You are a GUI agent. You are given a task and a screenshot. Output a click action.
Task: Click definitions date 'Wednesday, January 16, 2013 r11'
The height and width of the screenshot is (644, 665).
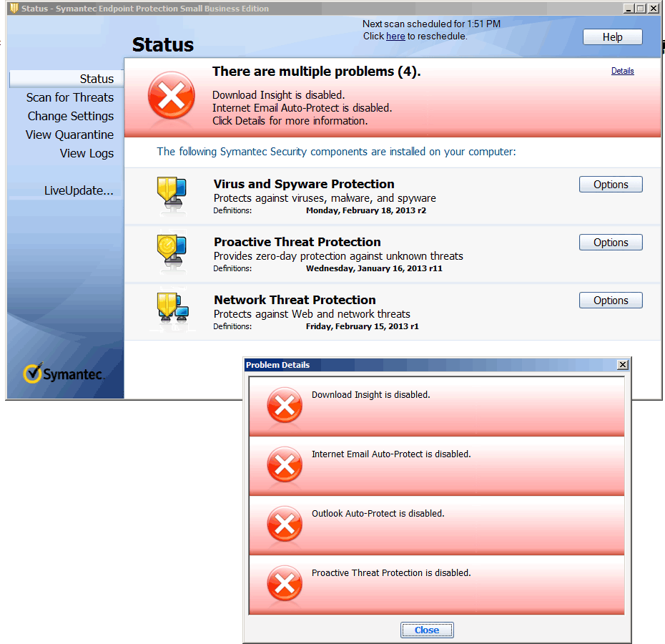[x=374, y=268]
